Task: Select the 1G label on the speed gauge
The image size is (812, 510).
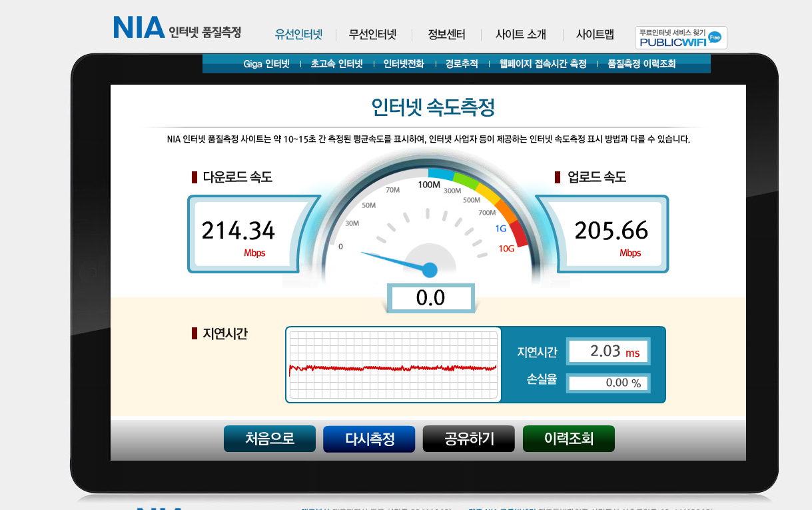Action: pos(500,227)
